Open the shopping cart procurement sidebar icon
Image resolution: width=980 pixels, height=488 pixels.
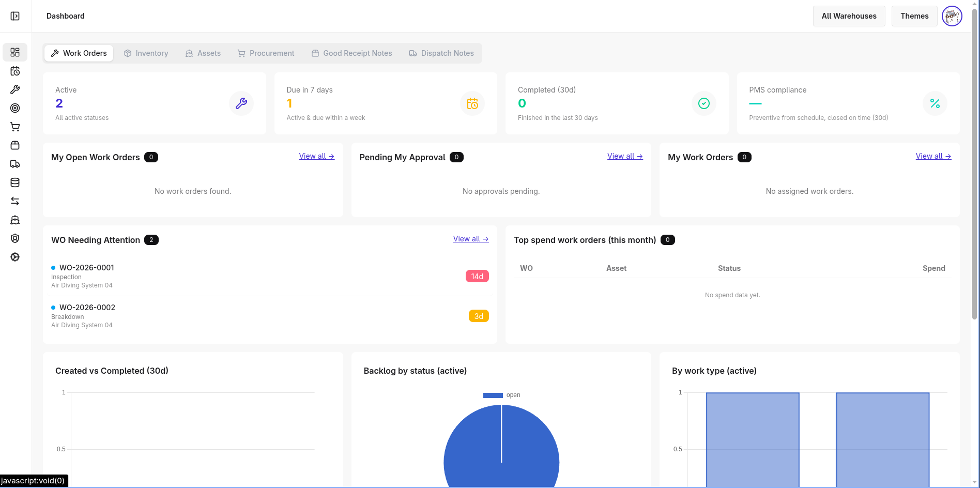point(15,127)
